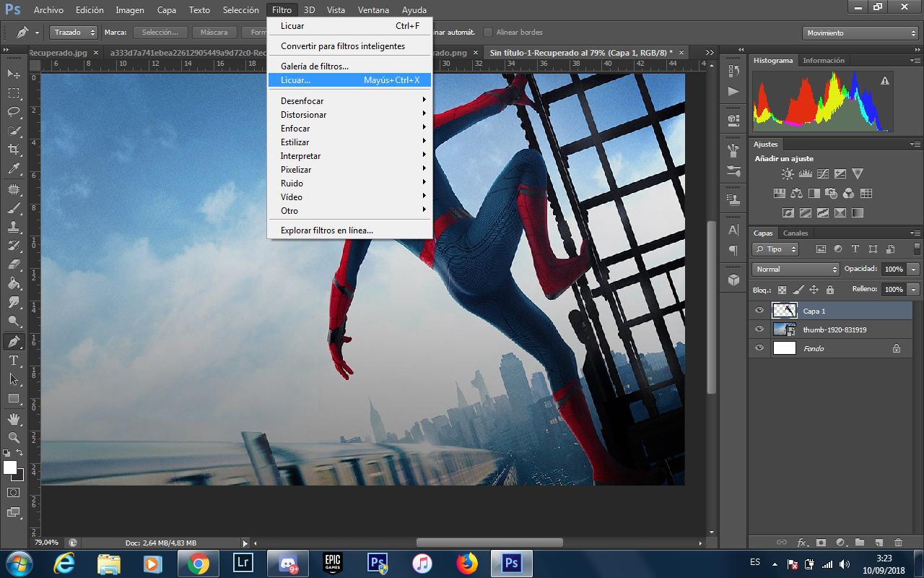The image size is (924, 578).
Task: Click the Selección... button
Action: point(160,33)
